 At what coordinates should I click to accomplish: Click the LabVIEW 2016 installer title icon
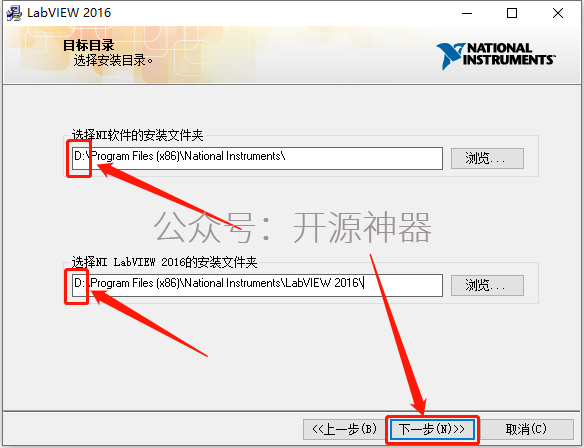tap(14, 13)
